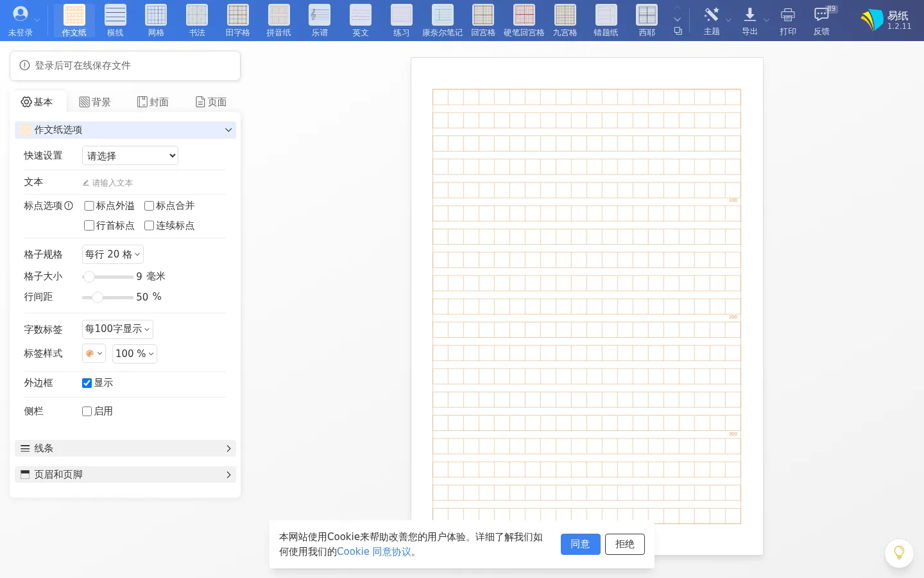
Task: Enable the 标点合并 checkbox
Action: pos(149,206)
